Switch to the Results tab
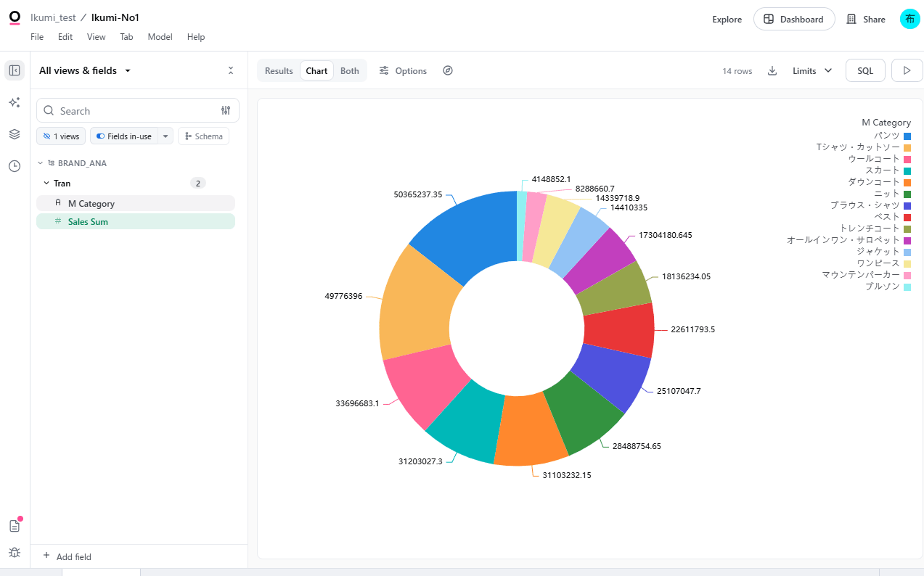924x576 pixels. pyautogui.click(x=279, y=70)
